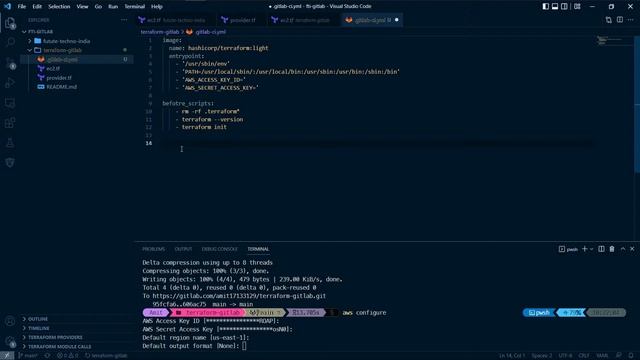Switch to the .gitlab-ci.yml editor tab
The width and height of the screenshot is (640, 360).
[372, 20]
